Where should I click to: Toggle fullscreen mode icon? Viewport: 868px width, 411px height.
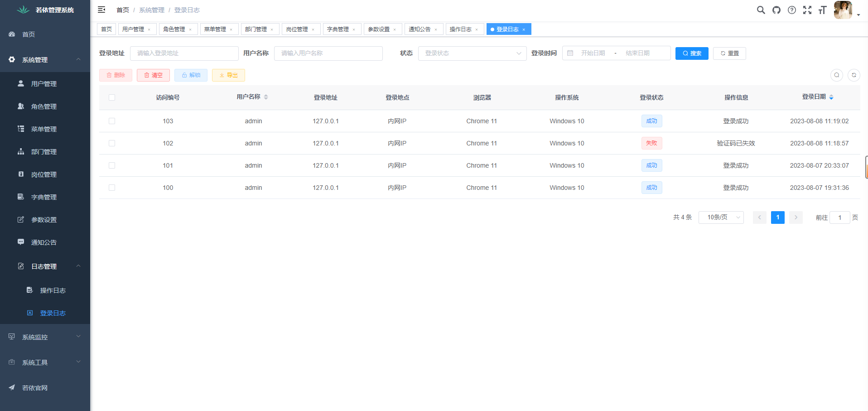point(807,10)
